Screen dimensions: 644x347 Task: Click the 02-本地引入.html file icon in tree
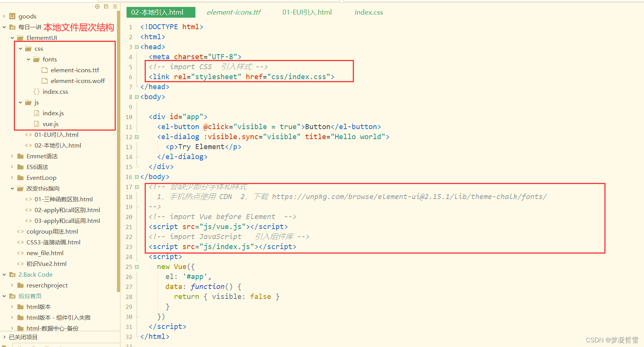[28, 145]
